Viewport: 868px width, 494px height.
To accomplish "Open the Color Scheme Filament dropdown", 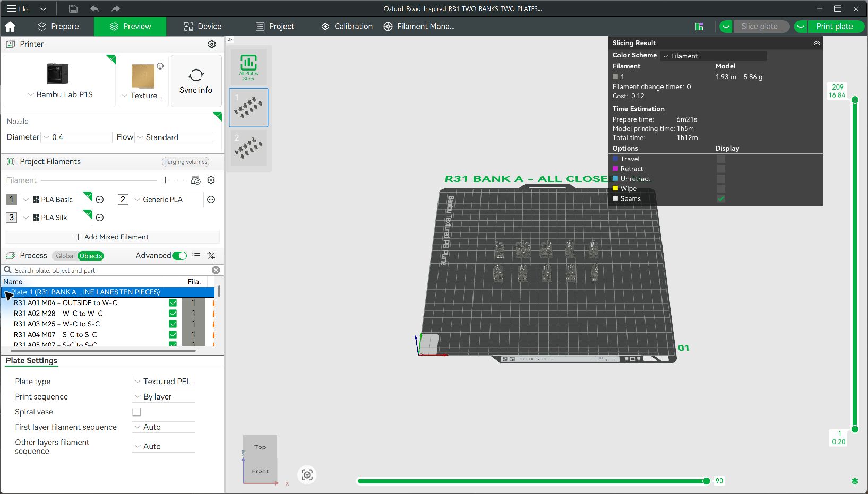I will click(714, 56).
